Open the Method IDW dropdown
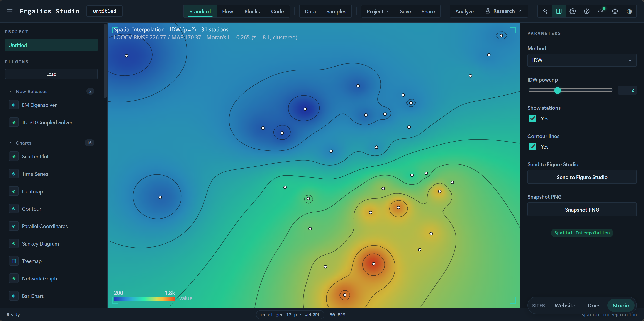The height and width of the screenshot is (321, 644). pos(582,60)
